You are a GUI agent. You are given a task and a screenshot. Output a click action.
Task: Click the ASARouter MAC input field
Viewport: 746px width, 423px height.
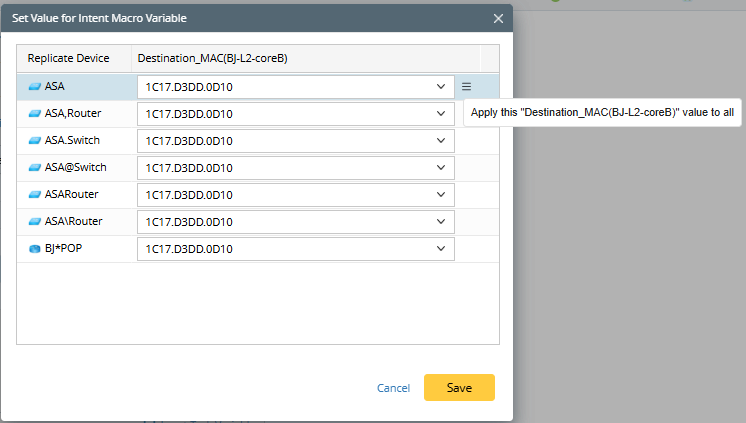point(285,195)
